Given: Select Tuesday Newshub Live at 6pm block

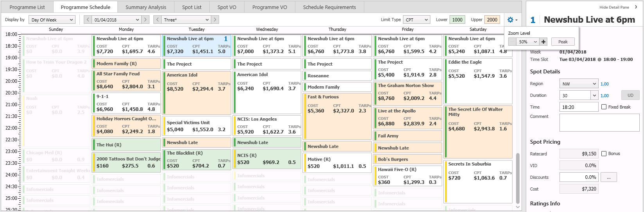Looking at the screenshot, I should (197, 46).
